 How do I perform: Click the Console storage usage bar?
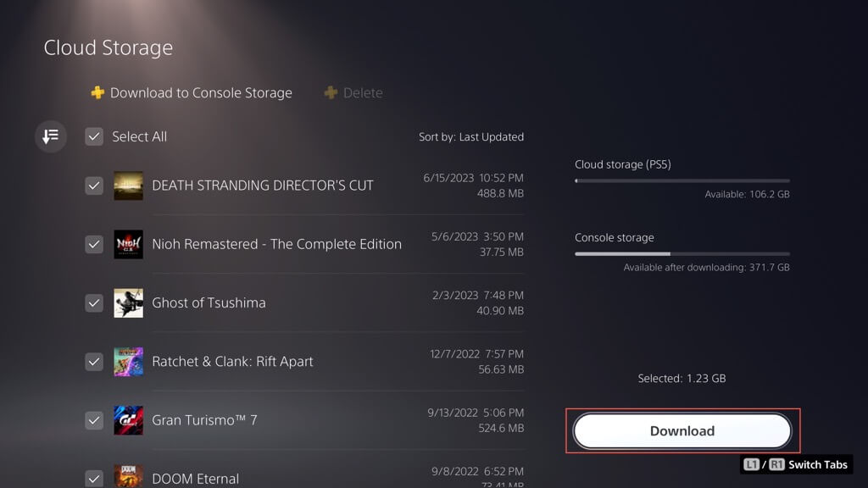coord(682,253)
